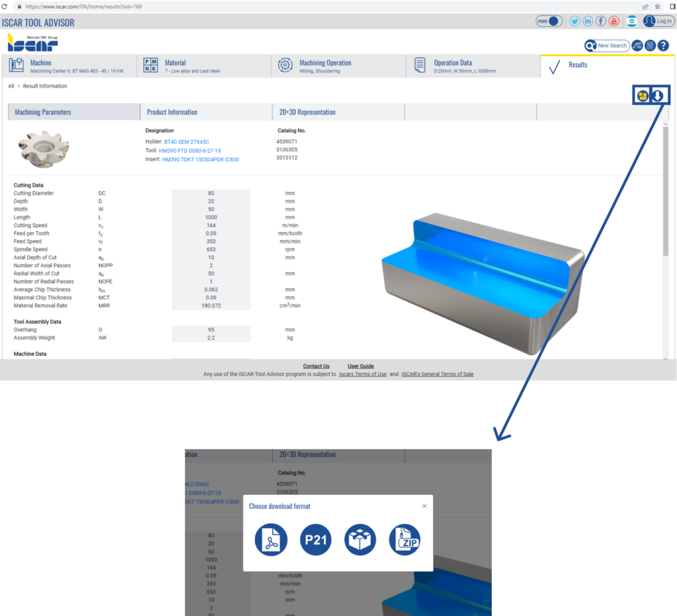Open the PDF download format icon
The height and width of the screenshot is (616, 677).
pyautogui.click(x=271, y=539)
